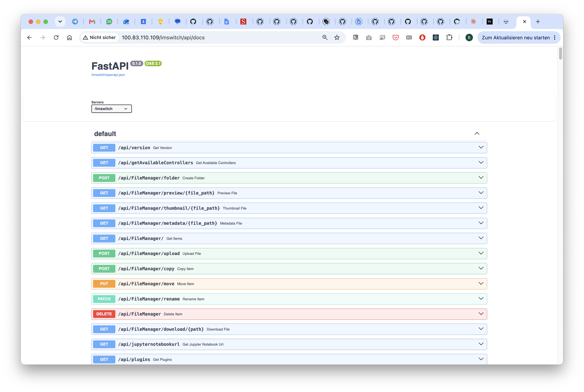
Task: Open the tab with the W favicon
Action: tap(490, 22)
